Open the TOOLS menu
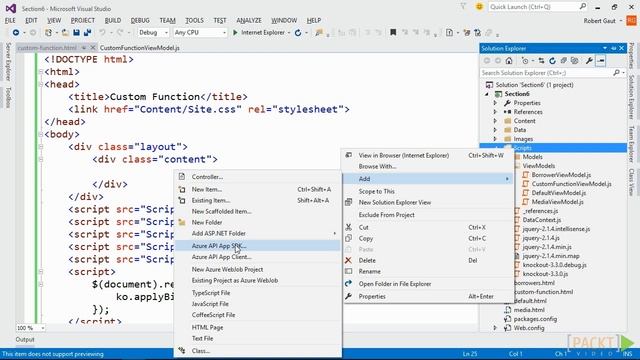 pos(194,20)
